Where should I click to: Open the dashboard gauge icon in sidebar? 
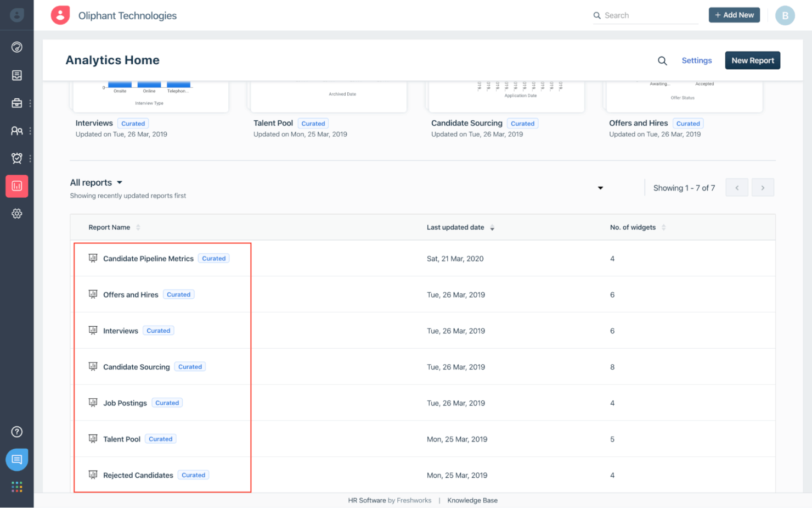[x=17, y=47]
